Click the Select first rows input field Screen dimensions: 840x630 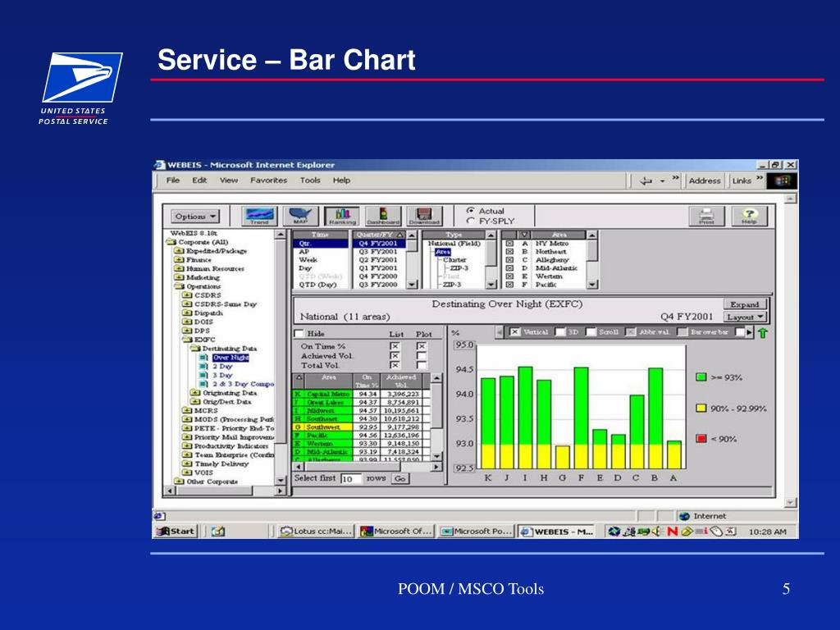[x=351, y=479]
